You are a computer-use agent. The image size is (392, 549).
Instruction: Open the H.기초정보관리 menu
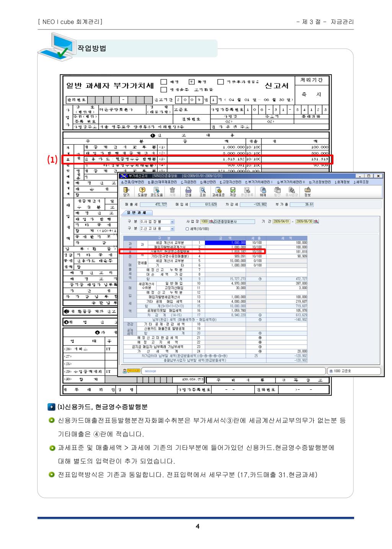[x=319, y=182]
